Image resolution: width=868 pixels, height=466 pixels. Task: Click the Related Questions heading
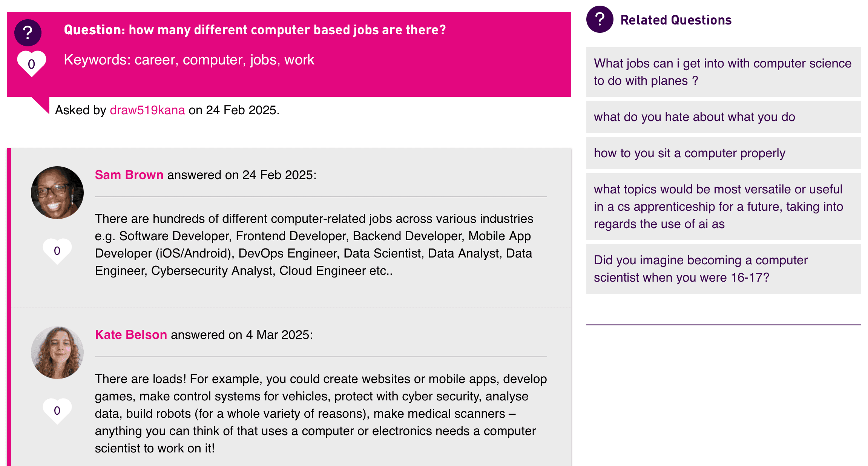(676, 20)
